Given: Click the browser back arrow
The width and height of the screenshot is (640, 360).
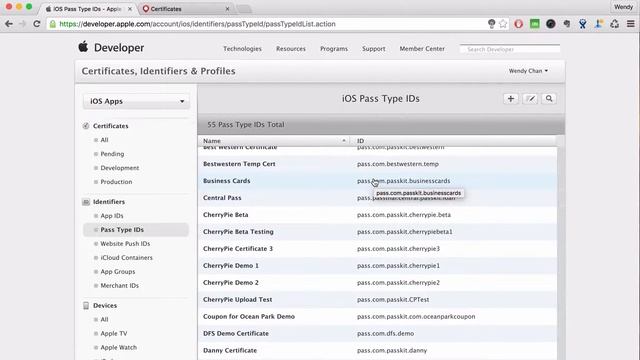Looking at the screenshot, I should click(9, 24).
